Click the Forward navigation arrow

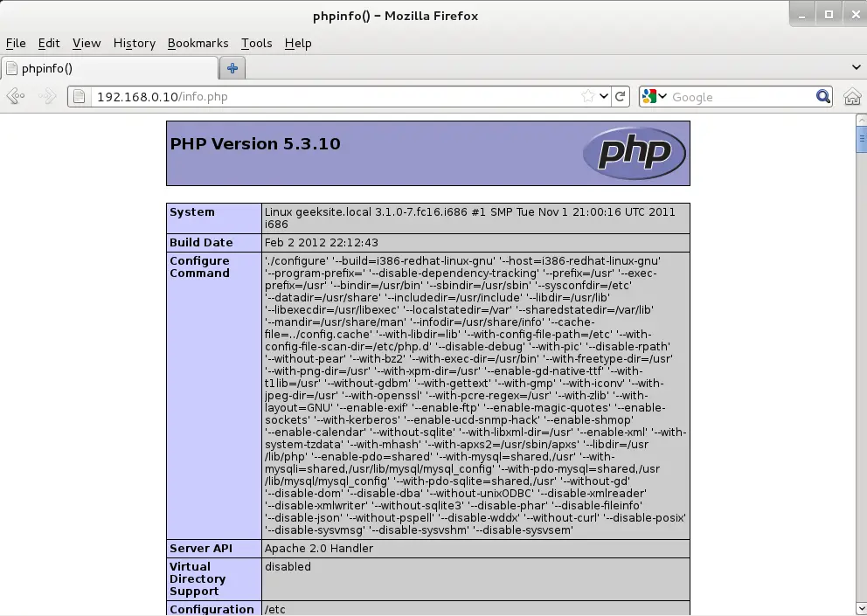47,96
